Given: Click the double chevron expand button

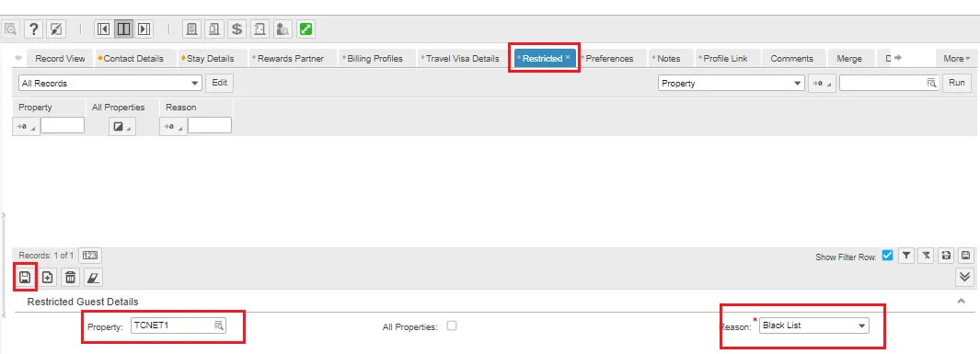Looking at the screenshot, I should 965,277.
